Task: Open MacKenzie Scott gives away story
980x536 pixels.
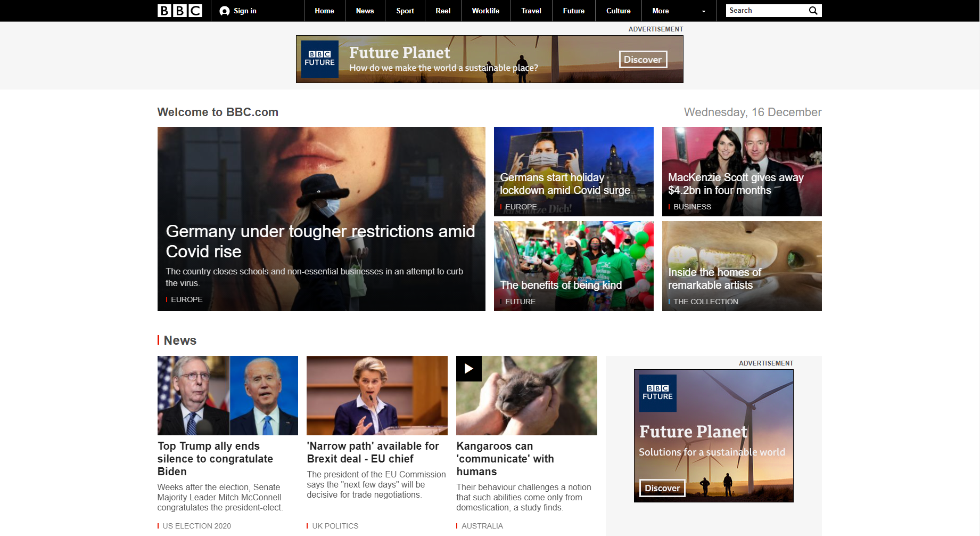Action: (x=736, y=184)
